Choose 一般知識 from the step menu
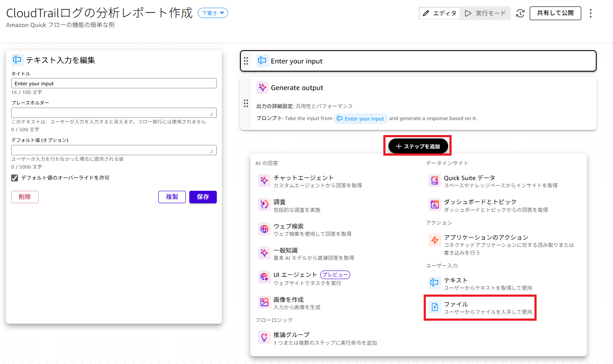Screen dimensions: 613x364 click(285, 253)
